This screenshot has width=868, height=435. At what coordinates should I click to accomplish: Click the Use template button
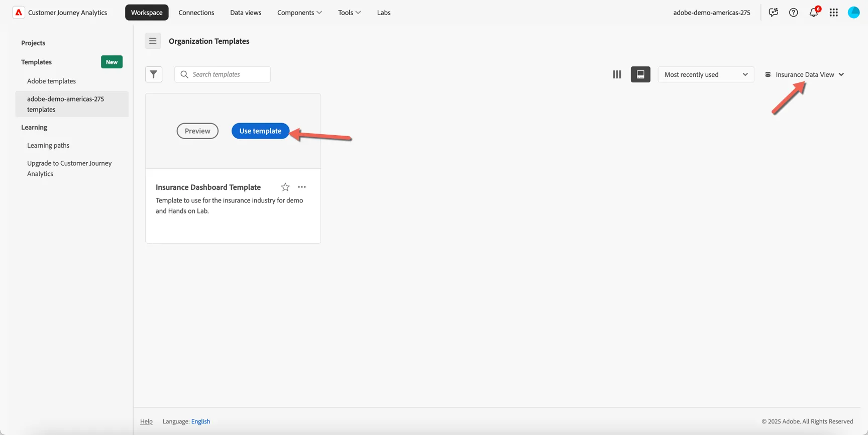pyautogui.click(x=260, y=131)
